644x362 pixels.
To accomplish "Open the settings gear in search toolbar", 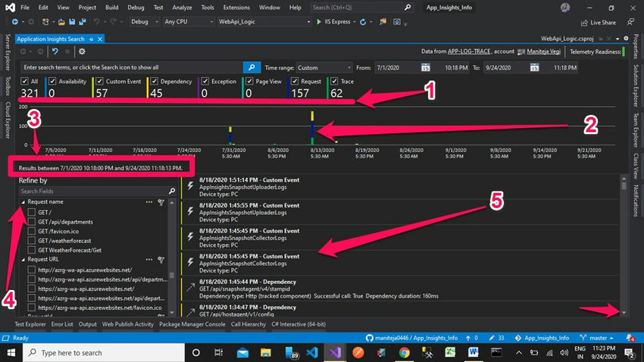I will point(81,51).
